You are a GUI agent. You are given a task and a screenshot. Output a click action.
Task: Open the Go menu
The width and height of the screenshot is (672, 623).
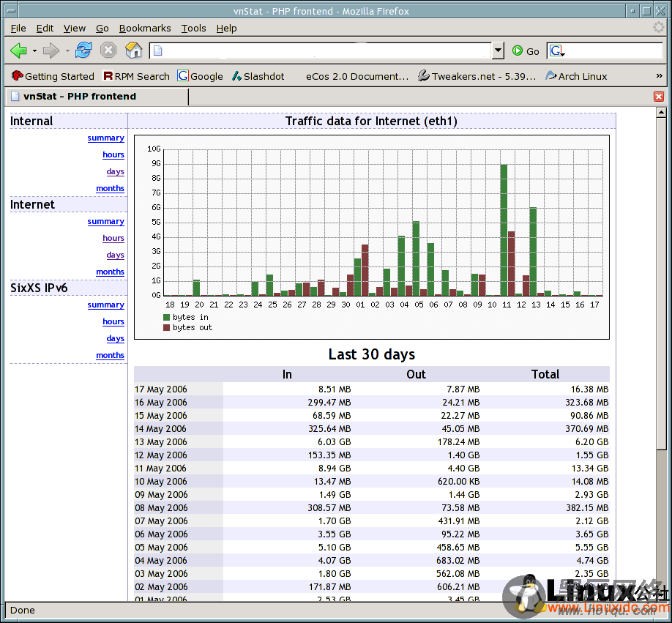(x=102, y=29)
